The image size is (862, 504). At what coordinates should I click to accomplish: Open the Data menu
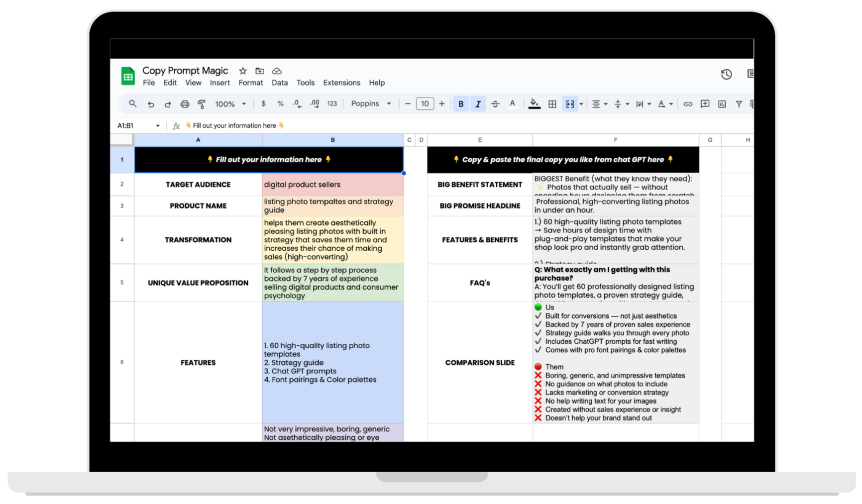coord(279,83)
